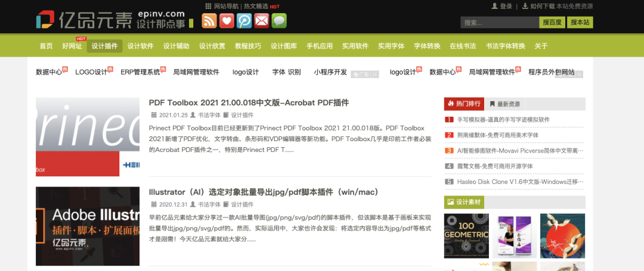Open Illustrator批量导出 article title
Image resolution: width=644 pixels, height=271 pixels.
[x=264, y=192]
